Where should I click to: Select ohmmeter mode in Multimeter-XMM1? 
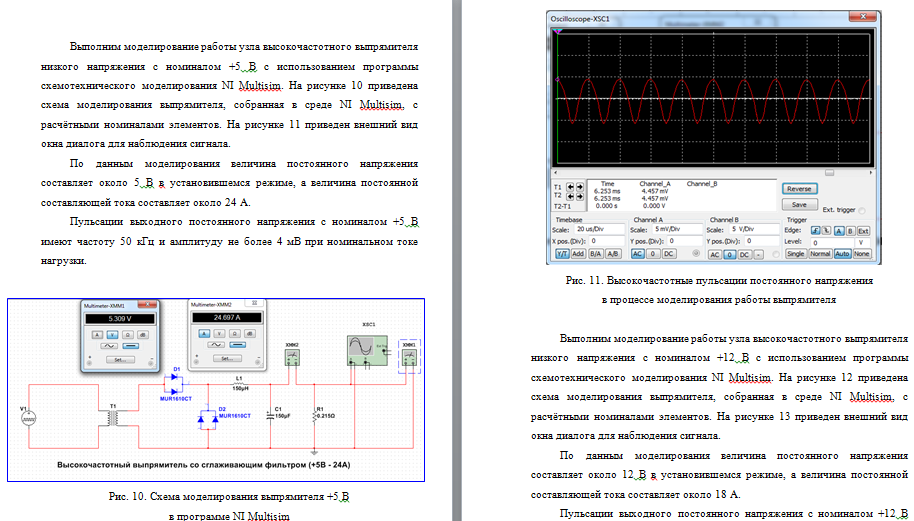coord(128,335)
